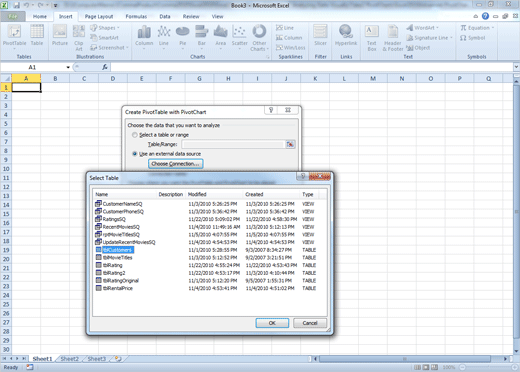Expand the formula bar

pos(516,67)
